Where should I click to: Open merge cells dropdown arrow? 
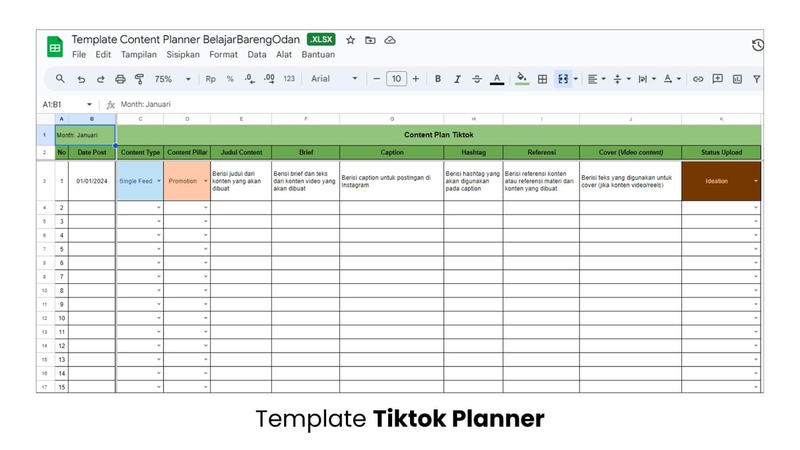coord(576,79)
